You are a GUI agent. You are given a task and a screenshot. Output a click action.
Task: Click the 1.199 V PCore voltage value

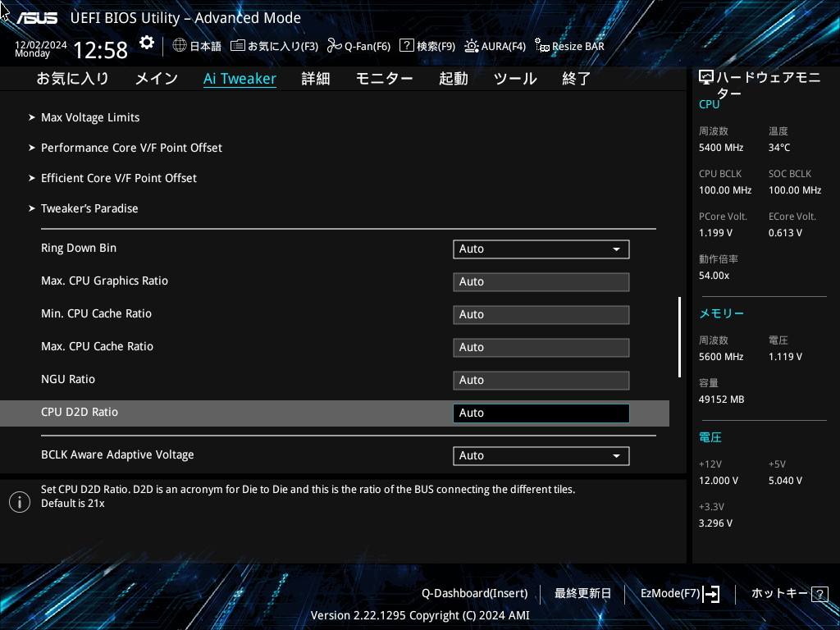point(715,233)
